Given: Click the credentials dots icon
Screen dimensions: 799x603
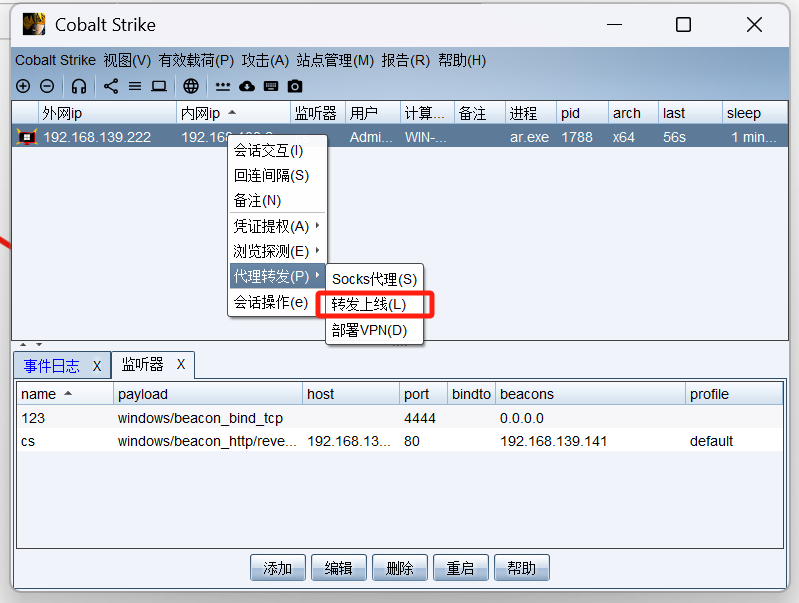Looking at the screenshot, I should click(223, 87).
